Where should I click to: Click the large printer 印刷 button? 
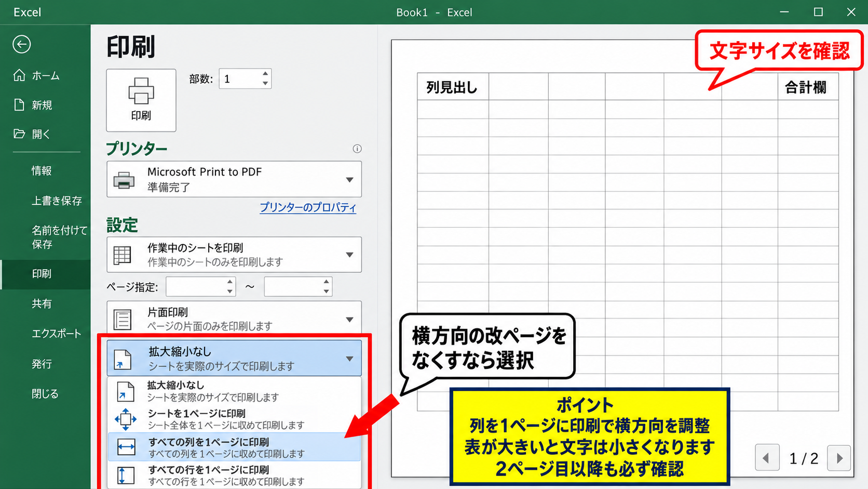[141, 100]
